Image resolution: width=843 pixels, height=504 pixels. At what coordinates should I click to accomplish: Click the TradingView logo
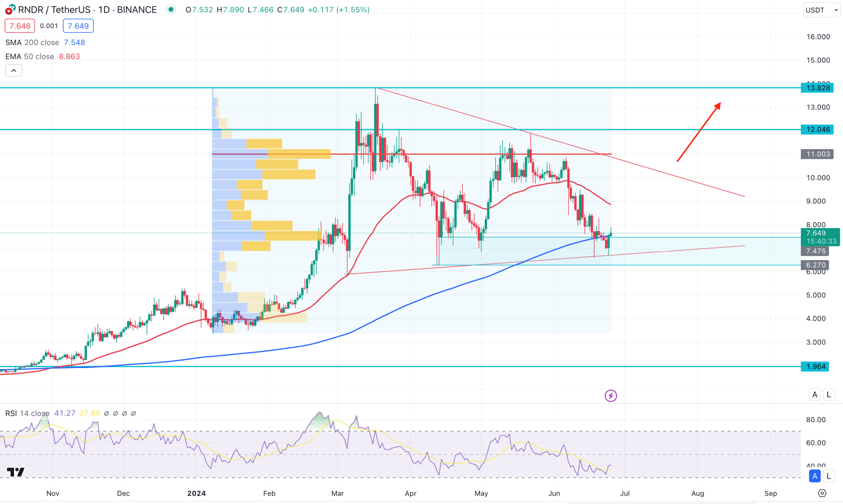tap(16, 472)
